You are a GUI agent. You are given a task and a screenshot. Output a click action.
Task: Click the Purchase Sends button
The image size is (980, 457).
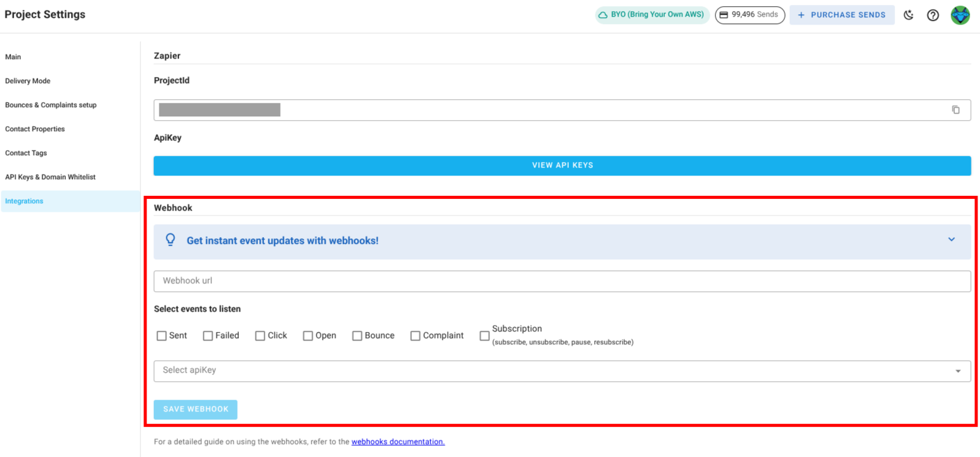[x=841, y=15]
